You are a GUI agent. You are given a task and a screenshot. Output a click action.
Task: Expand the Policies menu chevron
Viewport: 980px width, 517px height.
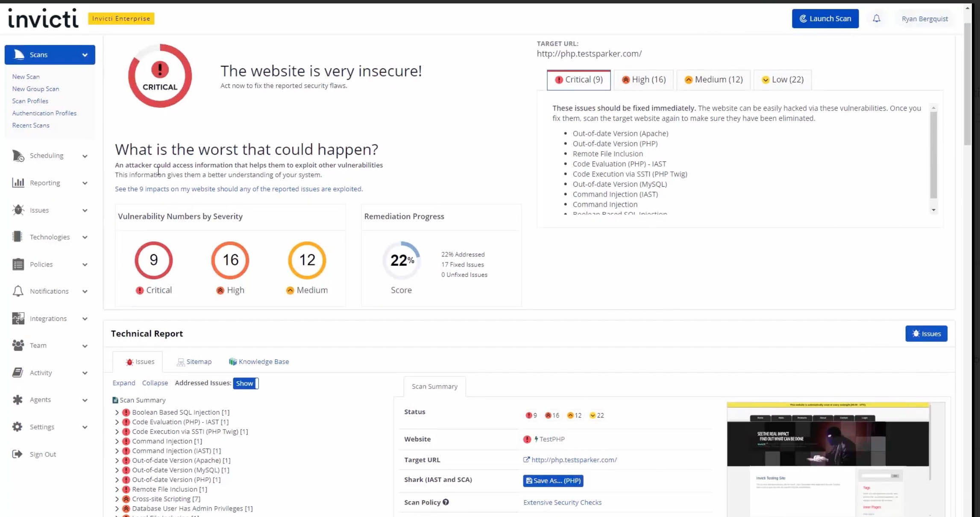(x=85, y=264)
